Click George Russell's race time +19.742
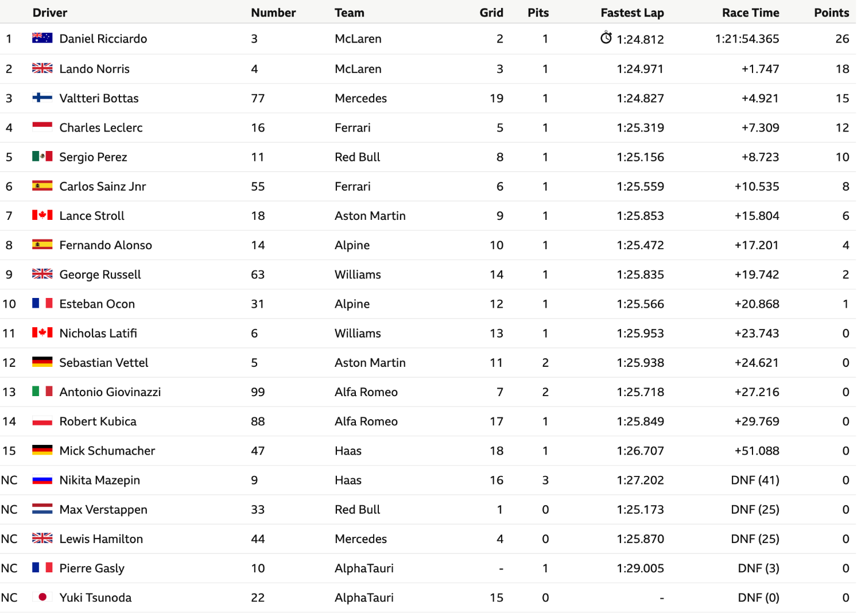 coord(757,274)
